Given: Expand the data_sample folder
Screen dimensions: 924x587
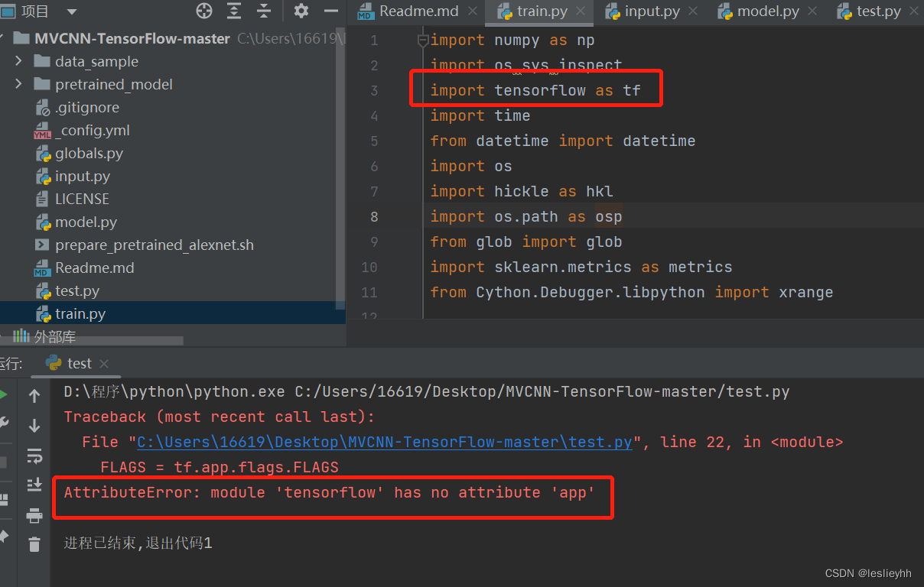Looking at the screenshot, I should click(19, 61).
